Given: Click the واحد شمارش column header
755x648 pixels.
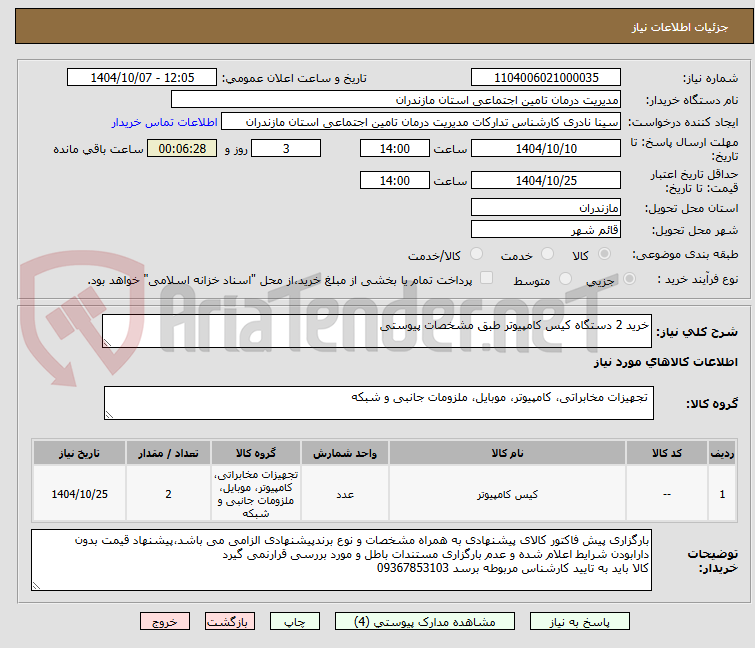Looking at the screenshot, I should 345,453.
